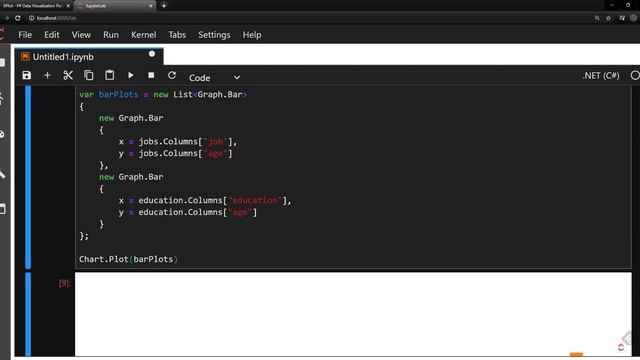Click inside the white chart output area
640x360 pixels.
click(353, 314)
